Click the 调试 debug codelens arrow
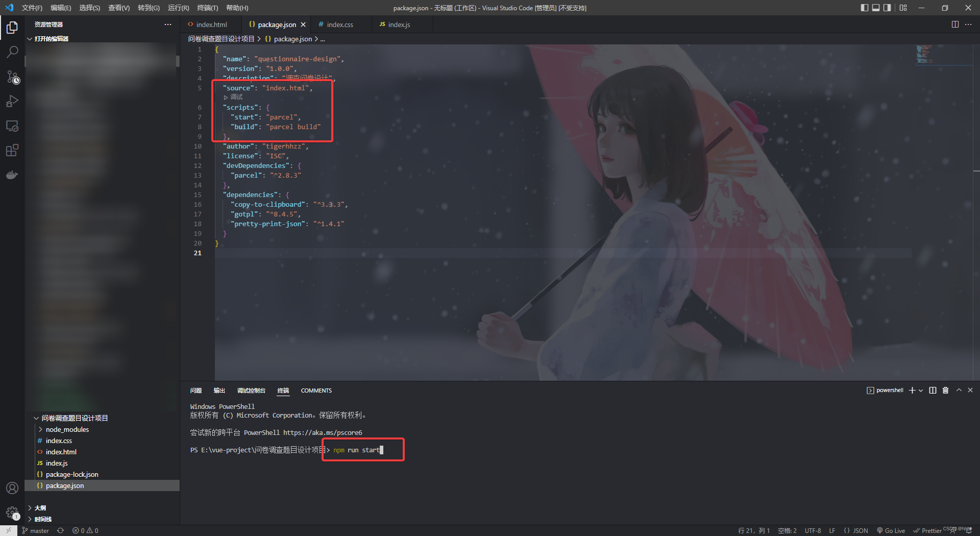980x536 pixels. (x=233, y=97)
